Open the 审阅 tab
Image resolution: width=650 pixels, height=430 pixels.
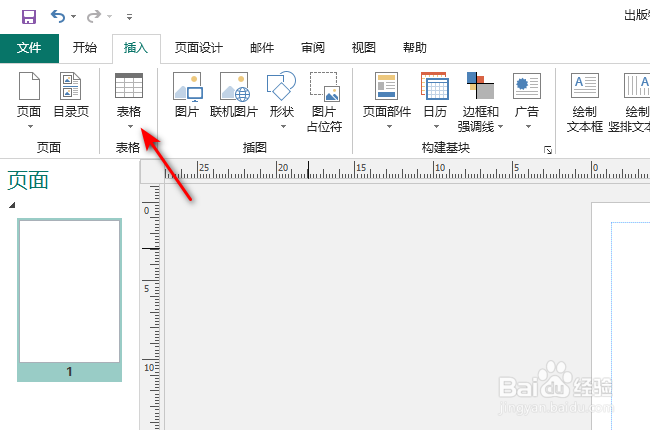point(313,48)
